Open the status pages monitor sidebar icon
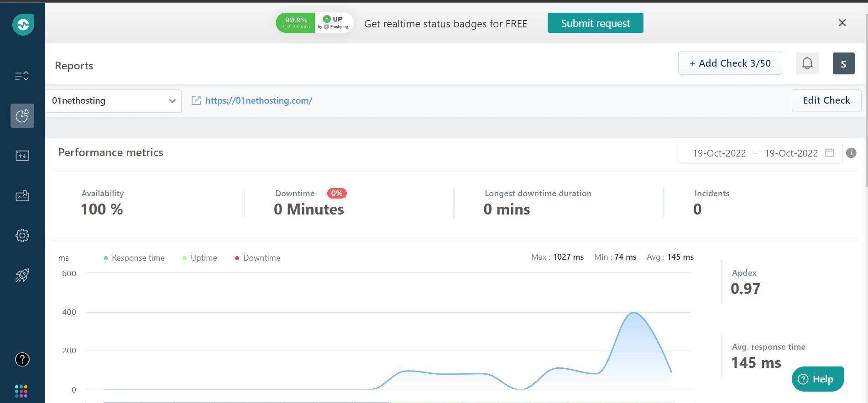868x403 pixels. [x=22, y=156]
